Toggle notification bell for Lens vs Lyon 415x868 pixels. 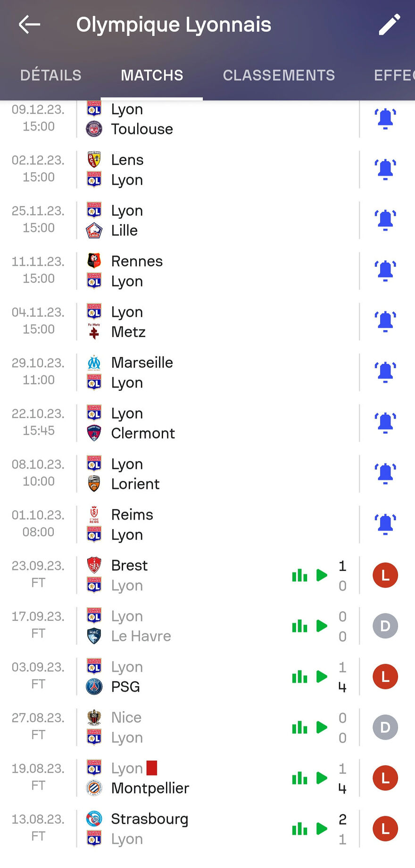coord(385,170)
